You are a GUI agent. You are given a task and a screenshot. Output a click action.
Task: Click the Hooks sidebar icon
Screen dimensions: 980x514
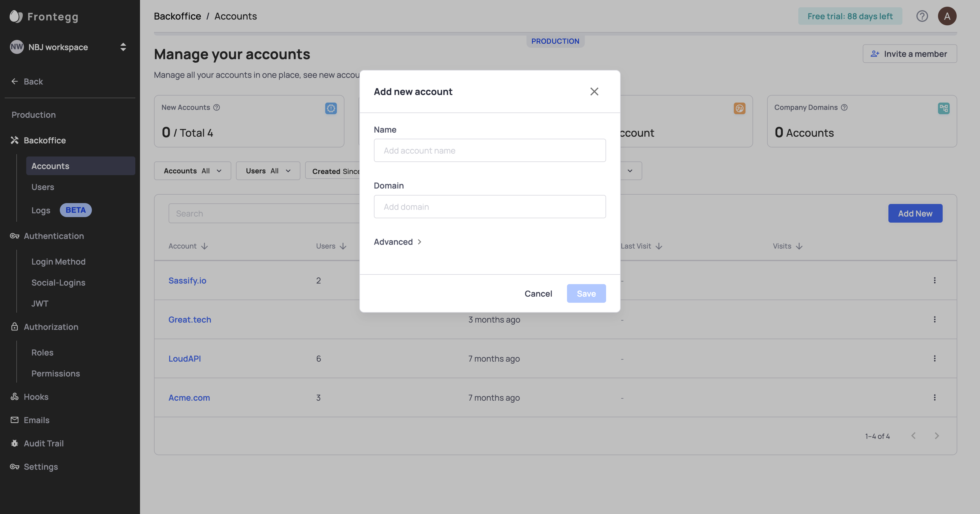pyautogui.click(x=15, y=397)
